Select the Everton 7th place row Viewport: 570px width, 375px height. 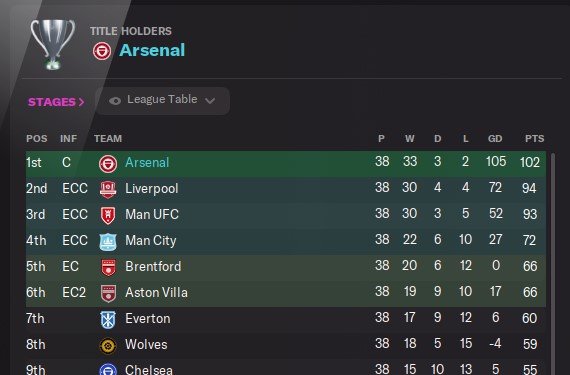[286, 319]
